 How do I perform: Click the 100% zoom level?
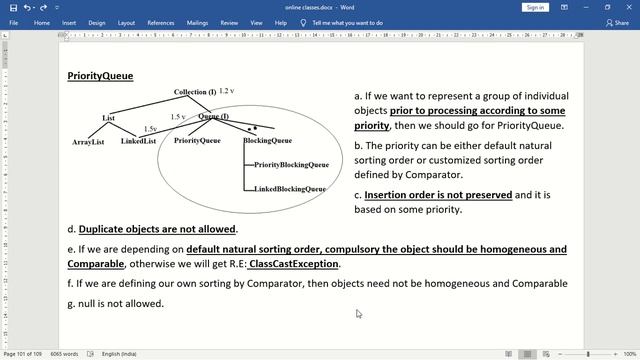click(x=630, y=354)
